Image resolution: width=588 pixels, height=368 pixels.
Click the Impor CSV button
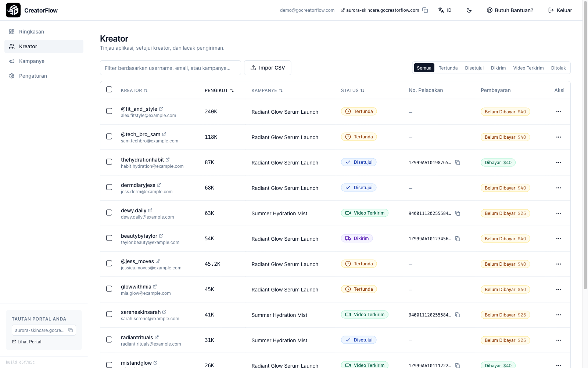tap(268, 68)
